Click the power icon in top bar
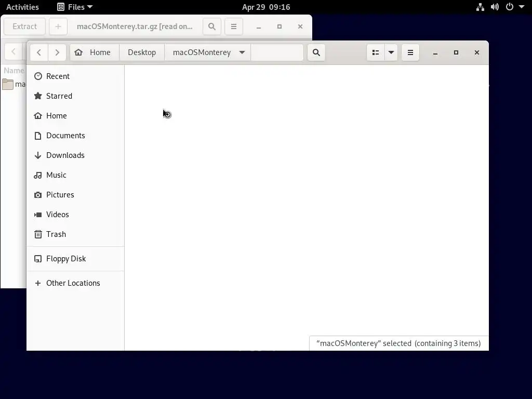 510,7
